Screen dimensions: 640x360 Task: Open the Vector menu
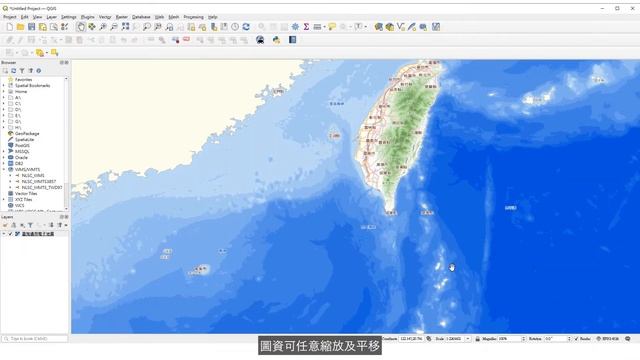pyautogui.click(x=105, y=17)
